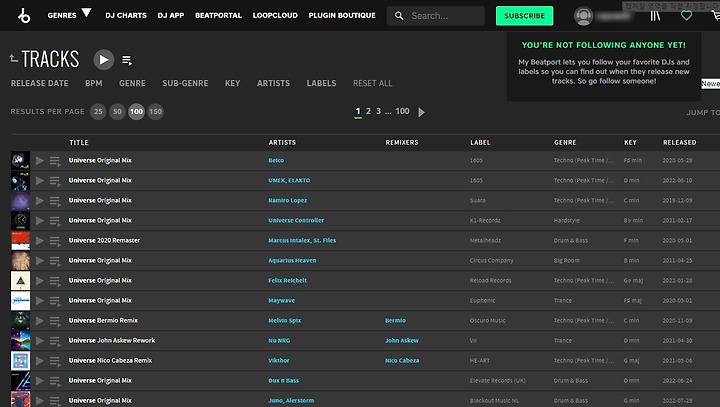Open My Library icon in header
Viewport: 720px width, 407px height.
click(x=655, y=16)
